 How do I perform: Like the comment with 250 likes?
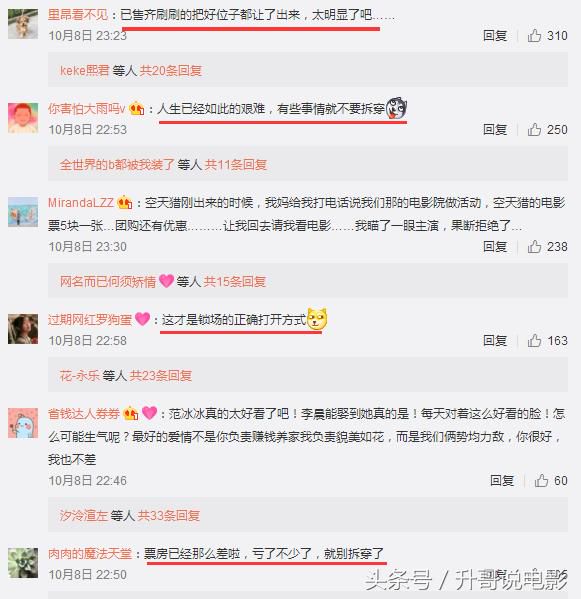click(x=534, y=130)
